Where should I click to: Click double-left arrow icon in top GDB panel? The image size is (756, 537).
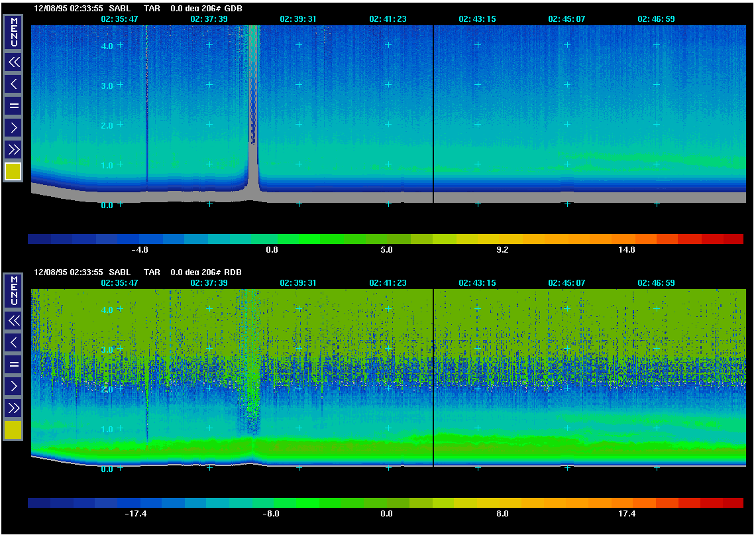point(13,62)
